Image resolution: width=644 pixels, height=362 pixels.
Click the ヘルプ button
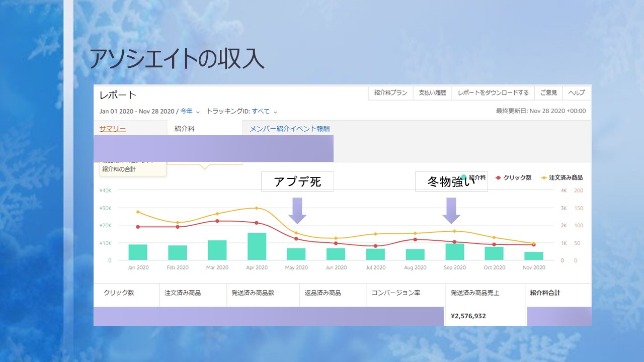coord(577,93)
